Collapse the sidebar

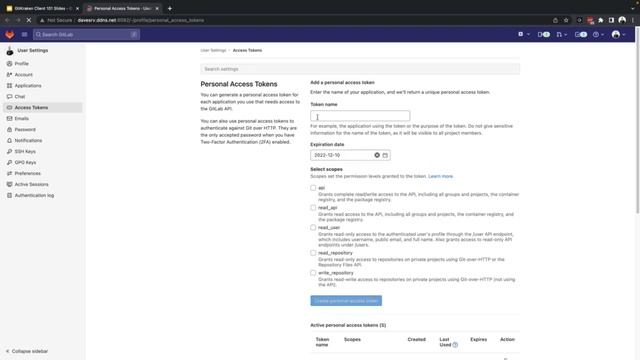(27, 351)
